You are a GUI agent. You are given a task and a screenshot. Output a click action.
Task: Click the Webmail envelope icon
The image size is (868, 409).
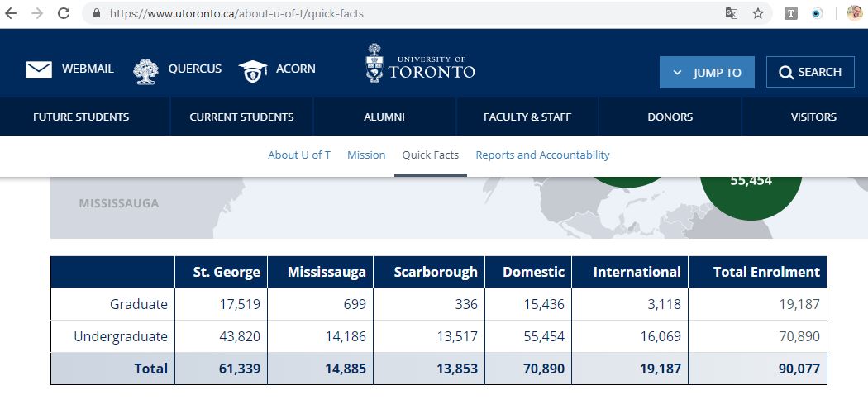click(39, 69)
